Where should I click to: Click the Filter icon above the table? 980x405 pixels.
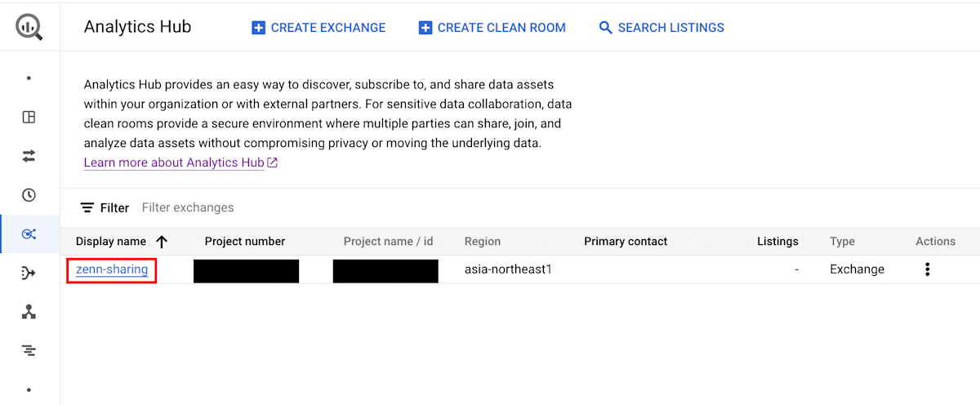(x=87, y=207)
